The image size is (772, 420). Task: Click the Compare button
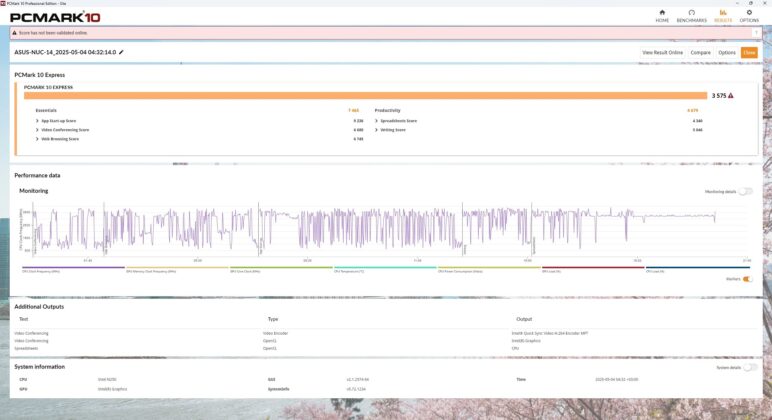[x=700, y=53]
